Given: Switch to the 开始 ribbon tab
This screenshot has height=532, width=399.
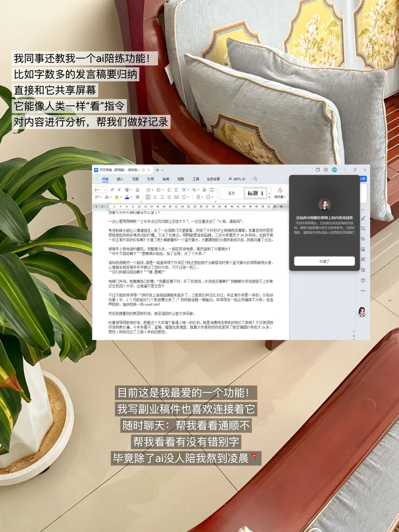Looking at the screenshot, I should pos(105,179).
